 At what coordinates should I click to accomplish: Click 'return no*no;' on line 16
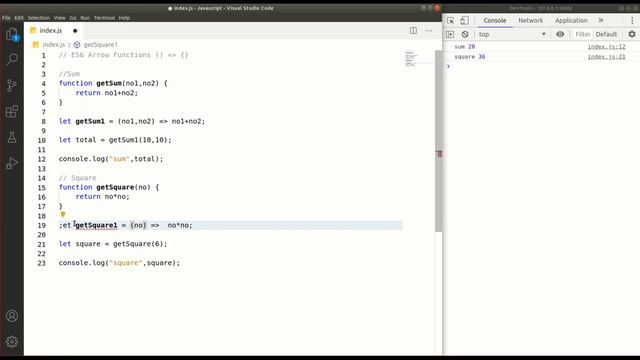(x=102, y=197)
